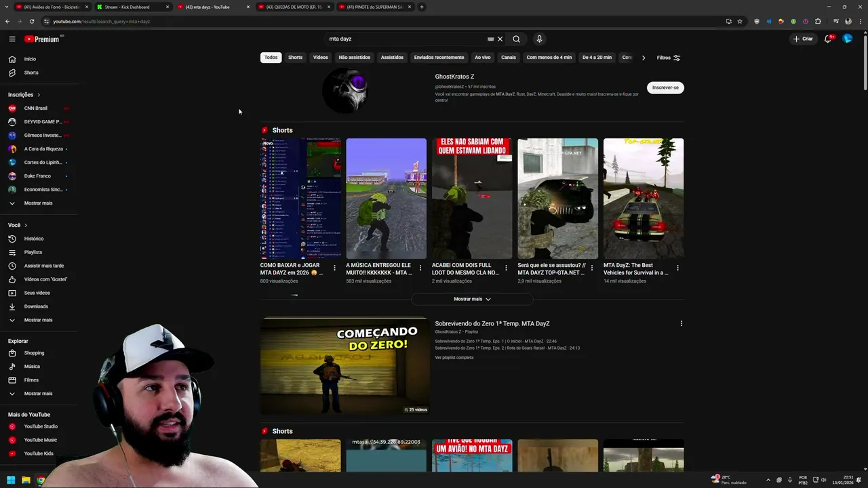Screen dimensions: 868x488
Task: Play the MTA DayZ: The Best Vehicles short
Action: tap(644, 199)
